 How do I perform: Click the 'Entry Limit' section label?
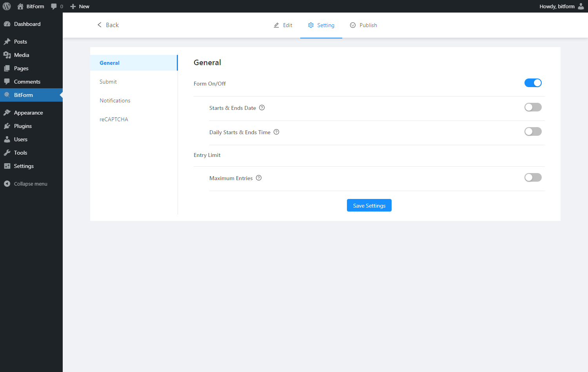point(207,155)
